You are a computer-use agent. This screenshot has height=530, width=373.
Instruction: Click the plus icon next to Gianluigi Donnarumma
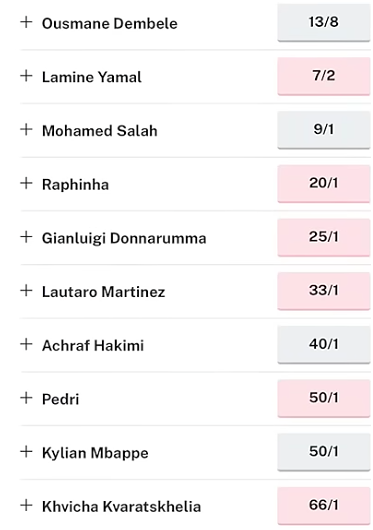click(x=26, y=237)
